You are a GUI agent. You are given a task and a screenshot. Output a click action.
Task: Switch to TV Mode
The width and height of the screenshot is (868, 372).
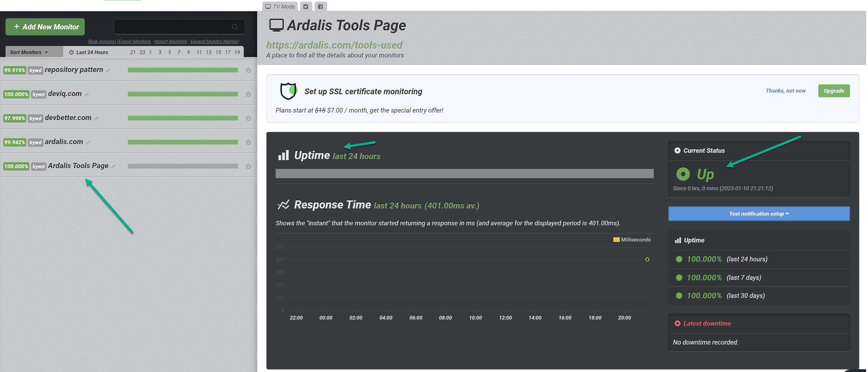pos(280,6)
